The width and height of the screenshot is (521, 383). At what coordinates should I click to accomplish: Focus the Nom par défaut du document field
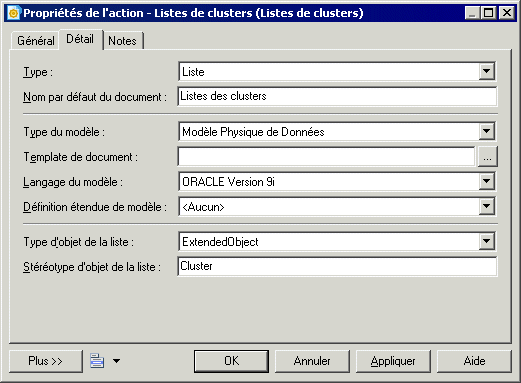[x=337, y=96]
